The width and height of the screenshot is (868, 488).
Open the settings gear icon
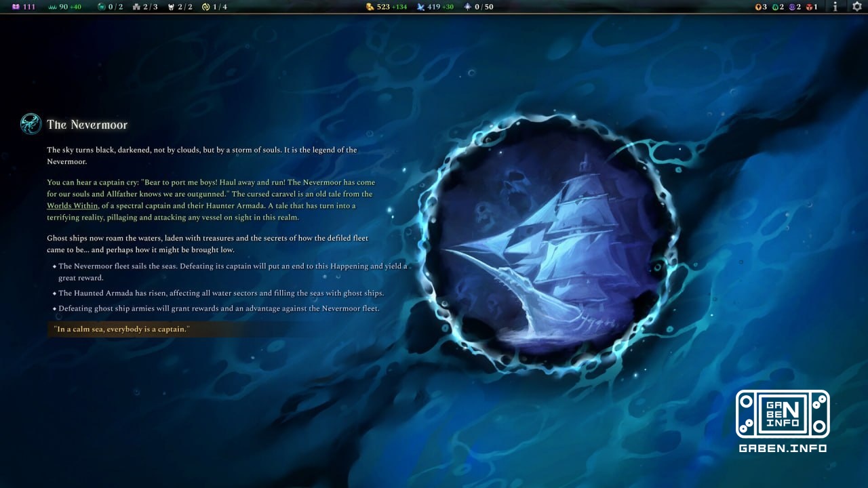(856, 7)
